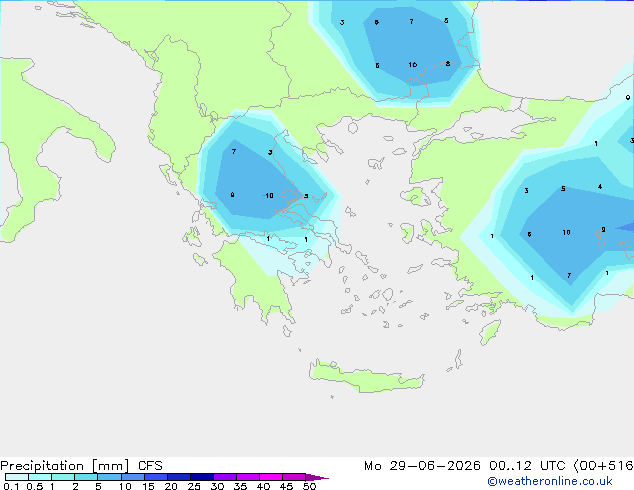Click the legend swatch for 5–10 mm

109,477
